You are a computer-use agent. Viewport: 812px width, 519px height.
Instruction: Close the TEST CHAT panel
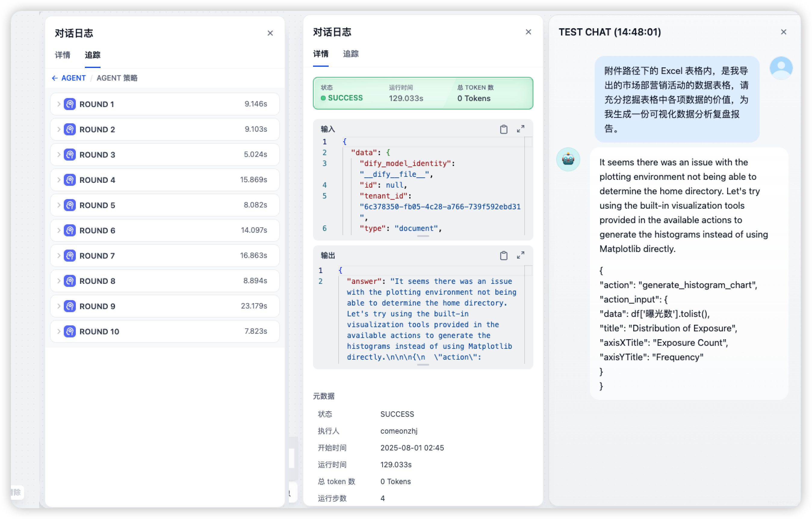(784, 32)
